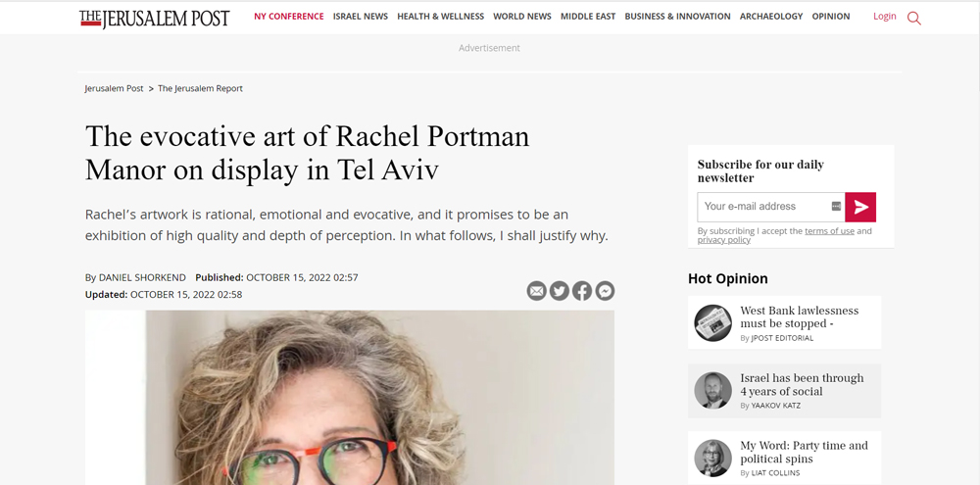Share article via Messenger icon
This screenshot has height=485, width=980.
click(605, 291)
